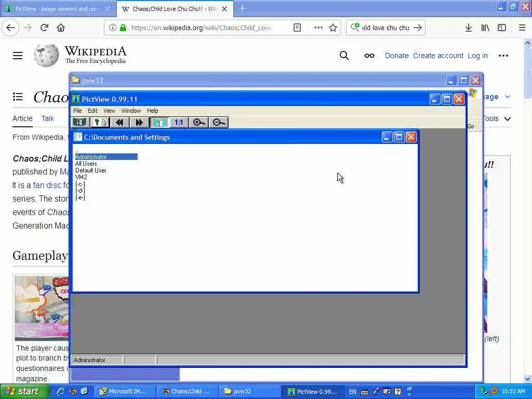Open page actions three-dot menu in address bar

318,28
